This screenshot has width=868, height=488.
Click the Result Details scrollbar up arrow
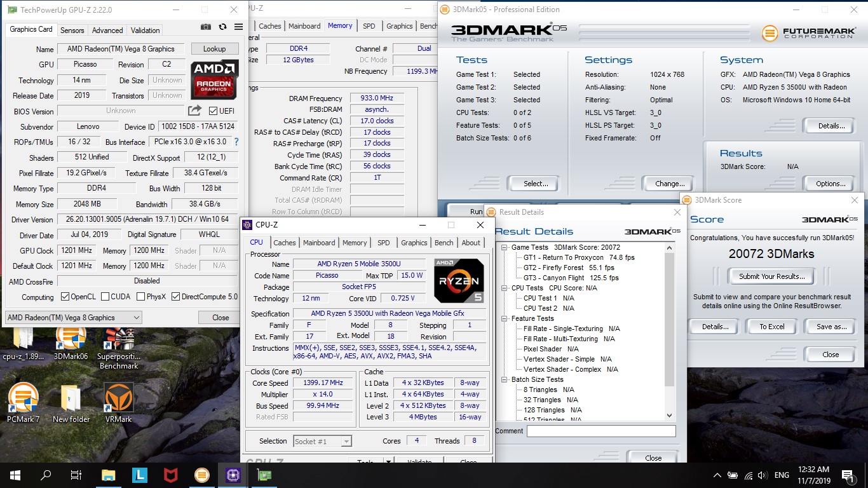click(669, 247)
